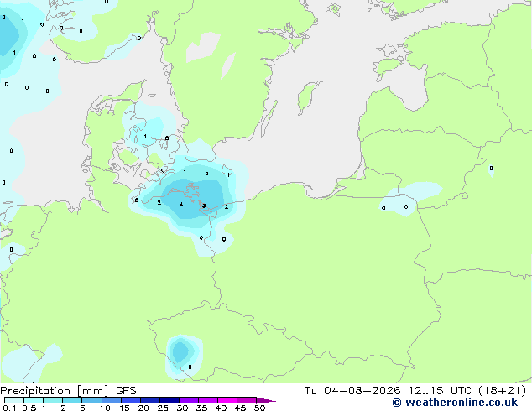Image resolution: width=532 pixels, height=411 pixels.
Task: Click the legend arrow tip beyond 50
Action: point(266,400)
